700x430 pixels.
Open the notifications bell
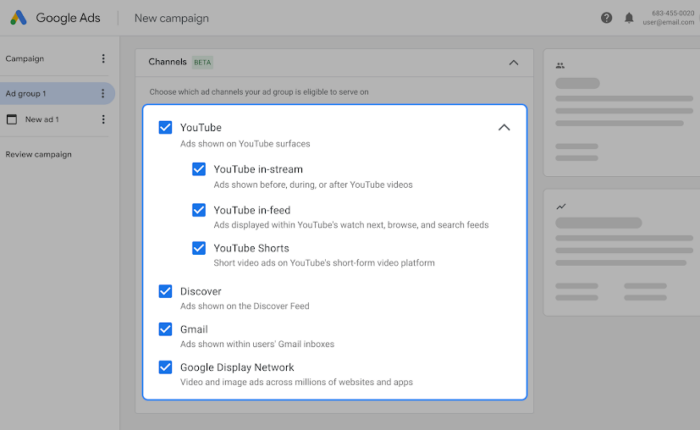pos(629,18)
